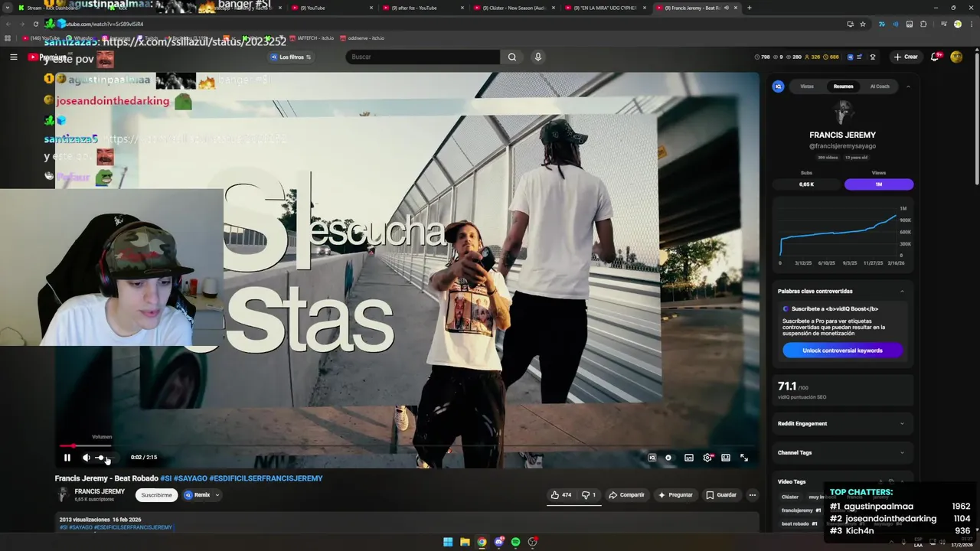980x551 pixels.
Task: Open the Crear create menu
Action: pyautogui.click(x=905, y=57)
